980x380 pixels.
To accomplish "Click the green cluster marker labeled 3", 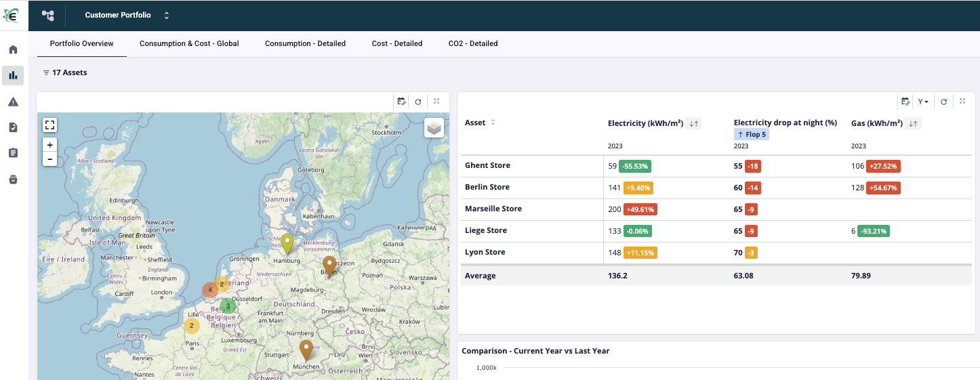I will (x=228, y=305).
